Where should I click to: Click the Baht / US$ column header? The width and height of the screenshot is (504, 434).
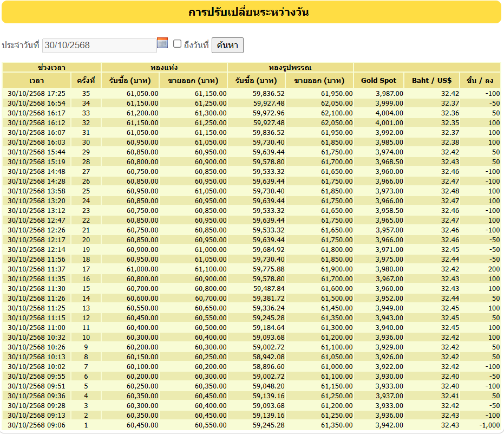[431, 80]
